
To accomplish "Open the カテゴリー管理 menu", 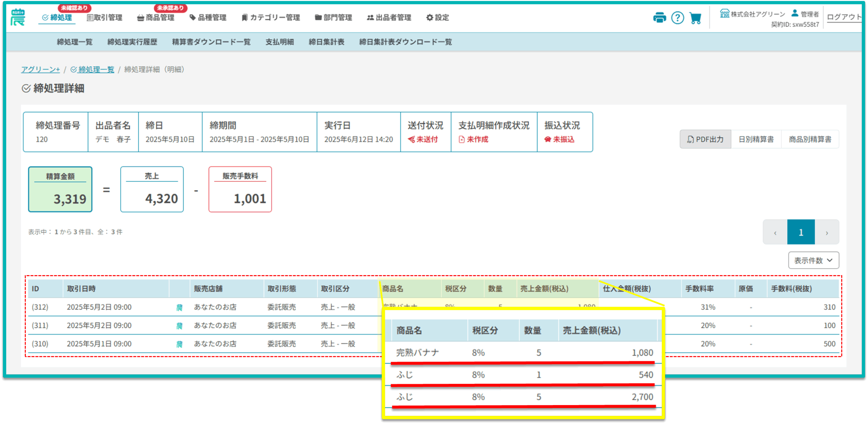I will pos(271,18).
